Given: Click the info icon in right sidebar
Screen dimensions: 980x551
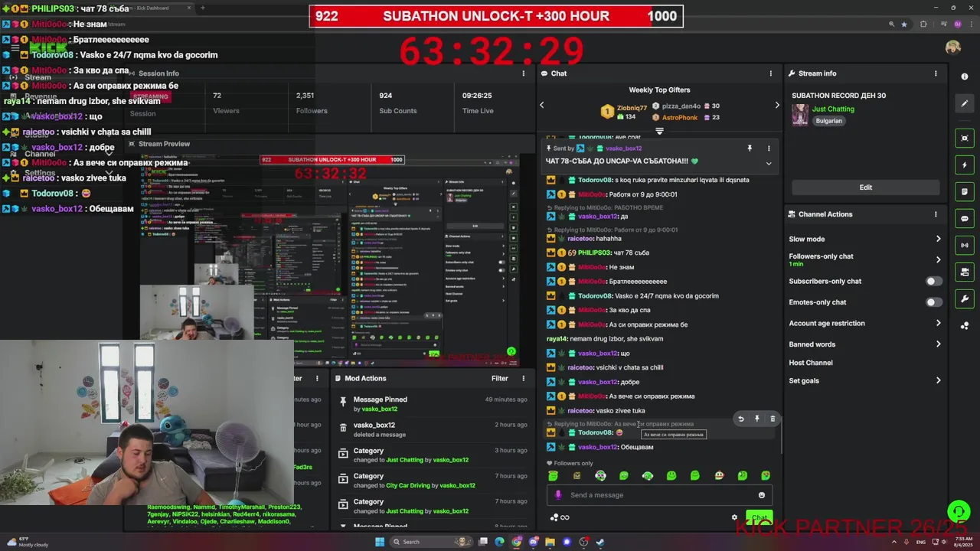Looking at the screenshot, I should coord(964,77).
